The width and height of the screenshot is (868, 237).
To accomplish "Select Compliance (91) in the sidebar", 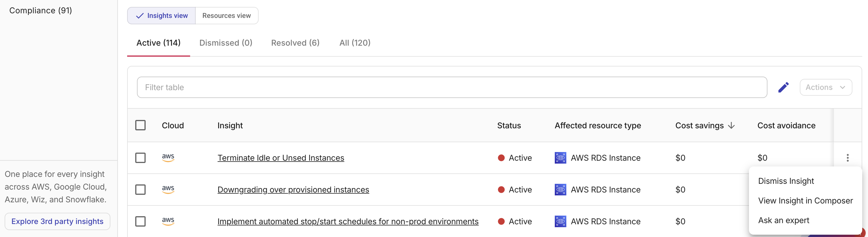I will tap(40, 10).
